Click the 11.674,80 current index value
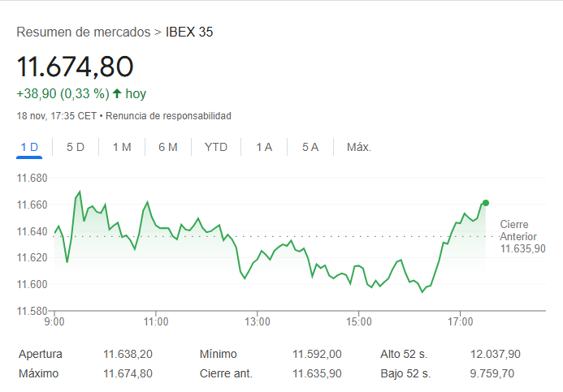This screenshot has width=563, height=392. 75,67
